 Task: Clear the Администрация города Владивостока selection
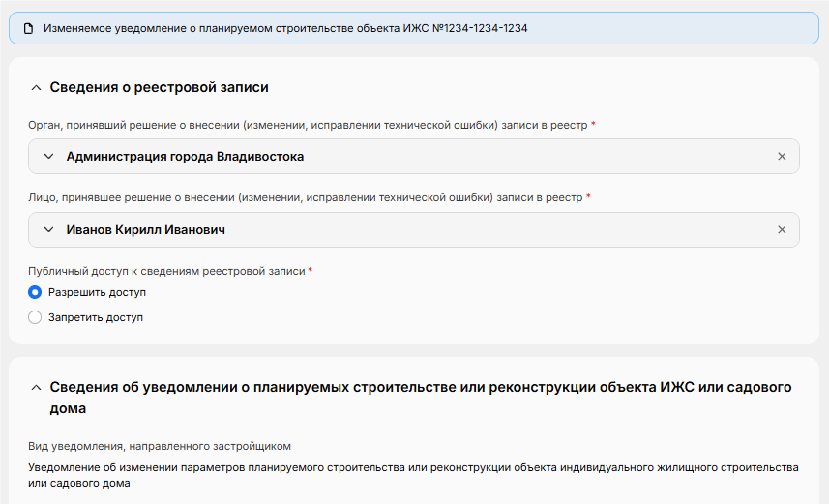click(782, 157)
